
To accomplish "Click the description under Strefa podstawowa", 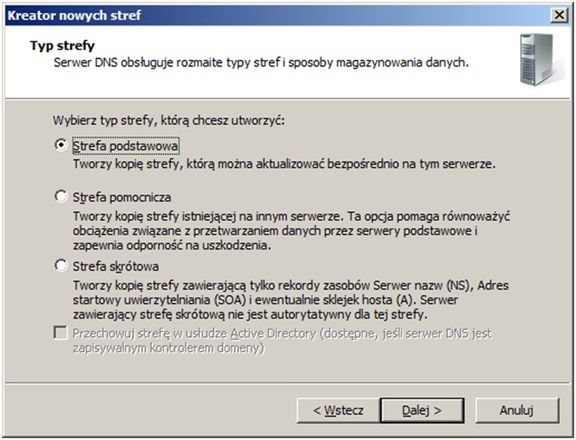I will pos(284,164).
